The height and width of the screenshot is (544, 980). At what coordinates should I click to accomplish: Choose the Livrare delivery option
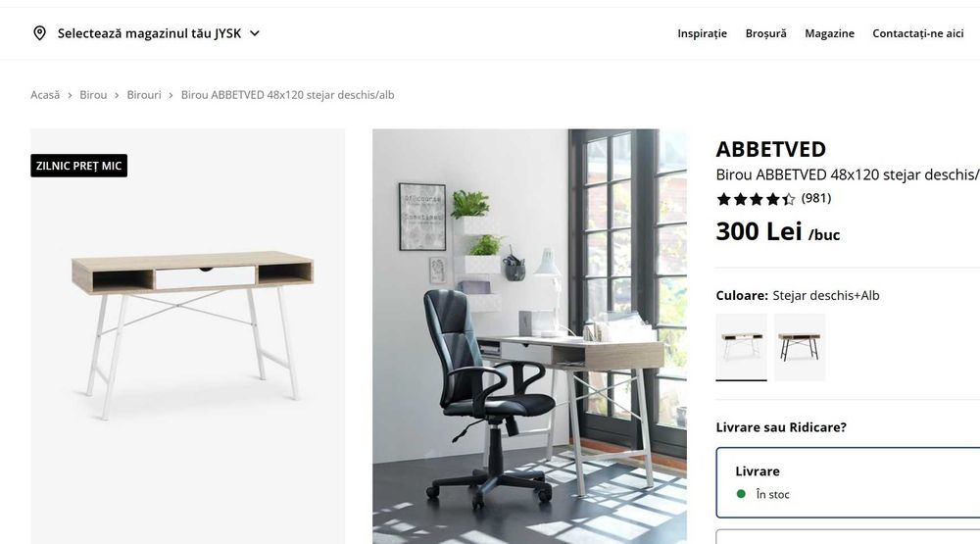click(848, 482)
